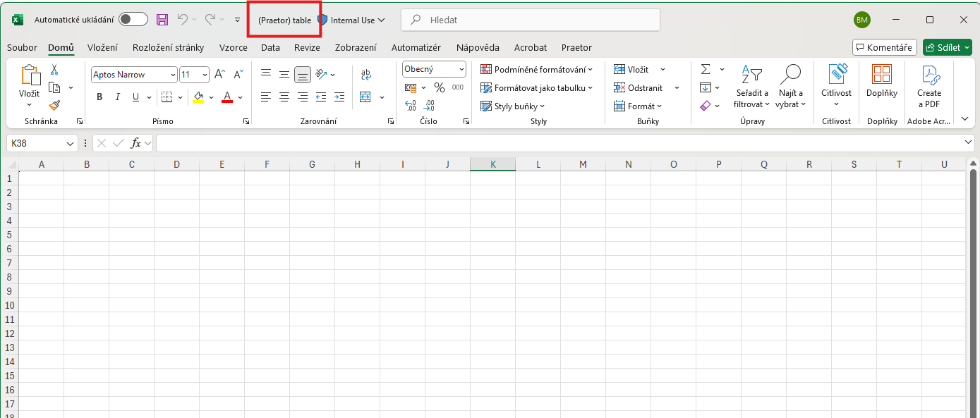Image resolution: width=980 pixels, height=418 pixels.
Task: Click the Sdílet share button
Action: (947, 47)
